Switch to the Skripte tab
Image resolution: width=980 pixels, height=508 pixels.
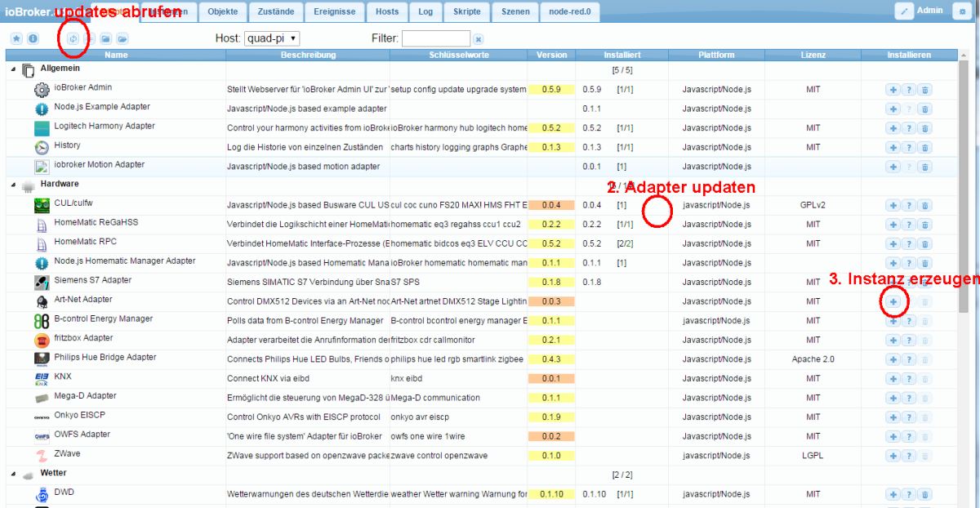coord(468,11)
